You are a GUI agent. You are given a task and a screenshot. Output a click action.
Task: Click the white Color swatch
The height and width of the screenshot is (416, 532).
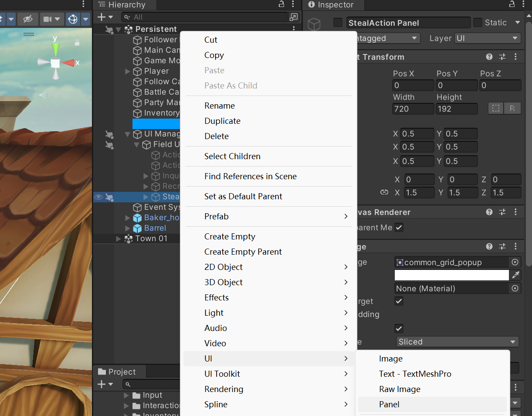(451, 275)
